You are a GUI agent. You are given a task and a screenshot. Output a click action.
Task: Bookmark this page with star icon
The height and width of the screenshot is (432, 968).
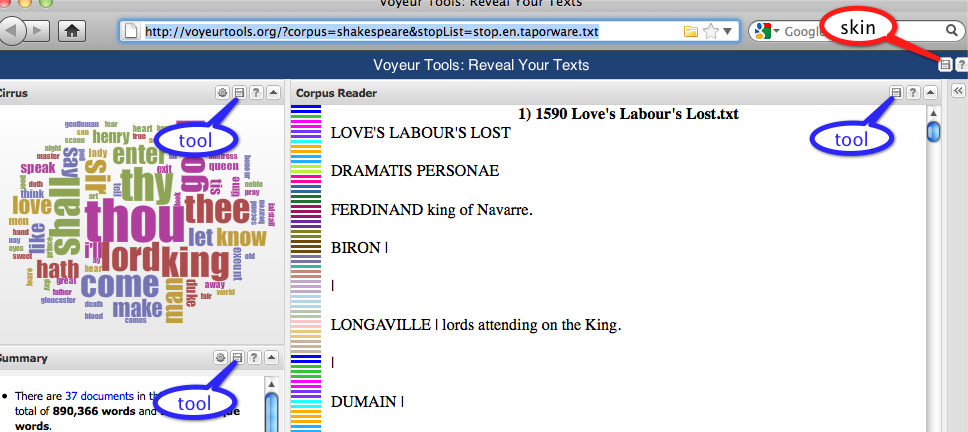[x=711, y=31]
